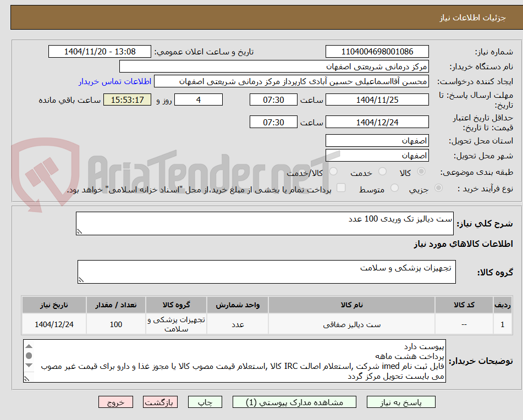
Task: Click the announcement date field 1404/11/20 - 13:08
Action: coord(100,52)
